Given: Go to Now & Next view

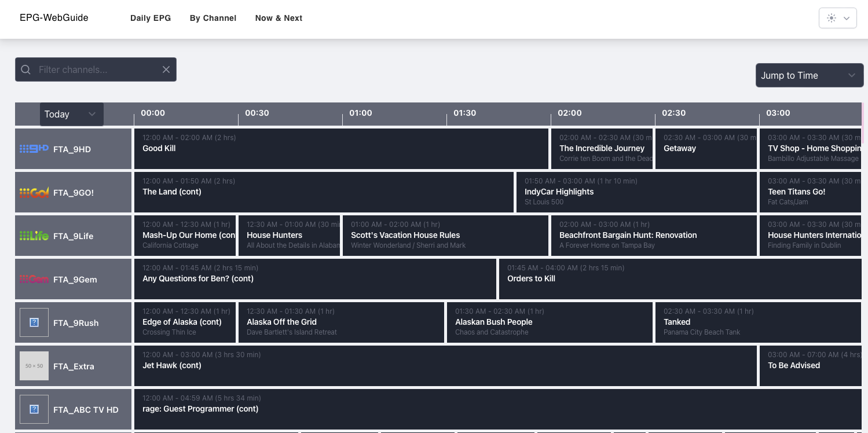Looking at the screenshot, I should pyautogui.click(x=279, y=18).
